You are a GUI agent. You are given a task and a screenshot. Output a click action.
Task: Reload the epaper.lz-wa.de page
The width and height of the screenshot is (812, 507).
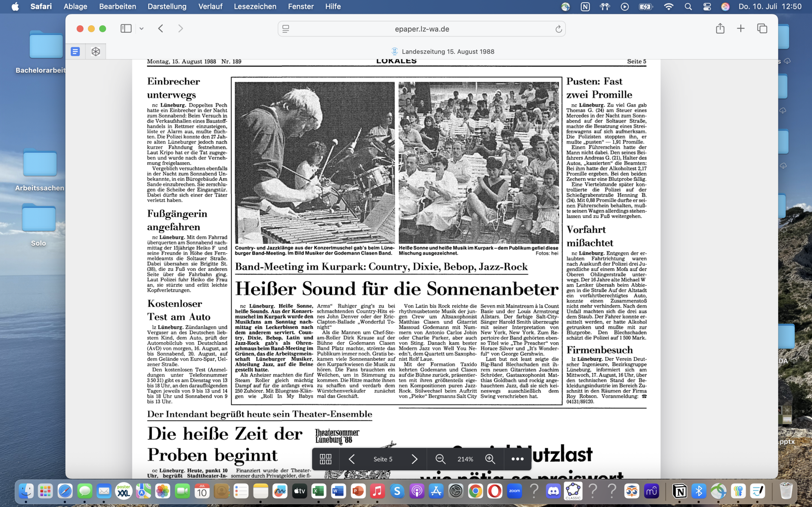pos(558,29)
